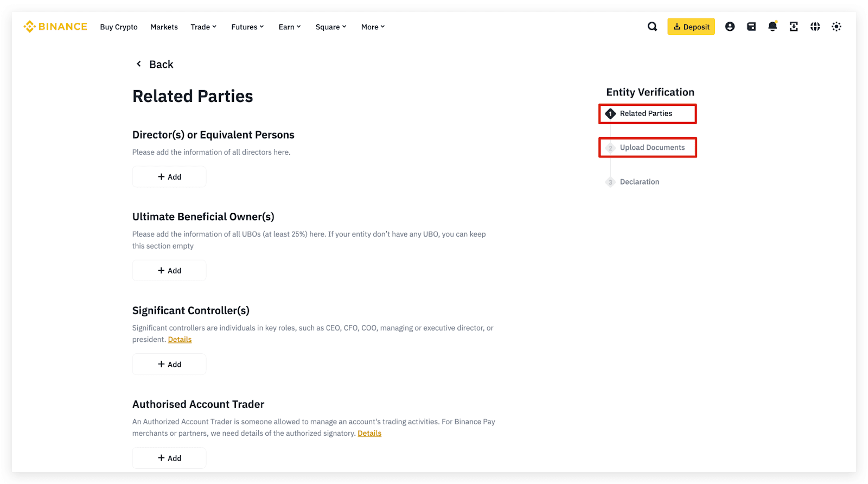Open Details link for Significant Controllers
The width and height of the screenshot is (868, 484).
[180, 340]
